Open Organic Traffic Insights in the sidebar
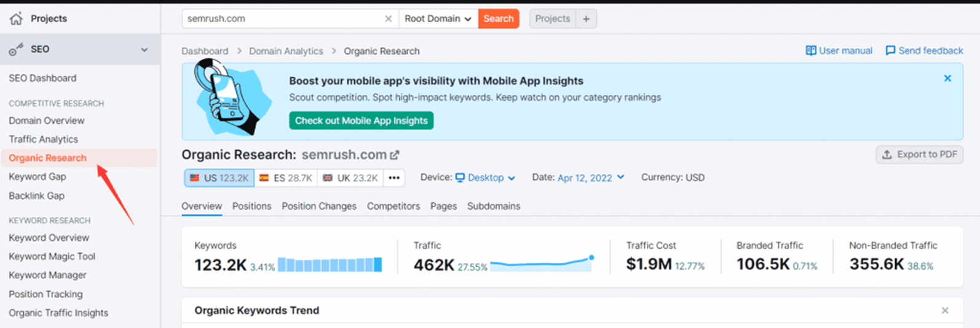The width and height of the screenshot is (980, 328). click(58, 313)
